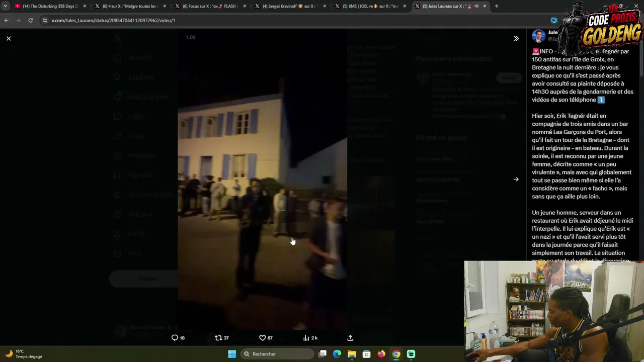
Task: Click the 'Un jeune homme, serveur' paragraph
Action: point(582,236)
